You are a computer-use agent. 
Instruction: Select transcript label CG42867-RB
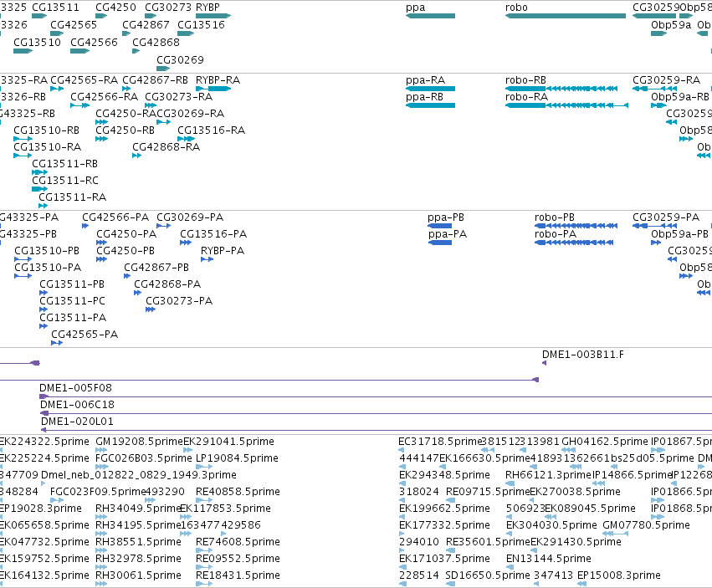pos(156,80)
